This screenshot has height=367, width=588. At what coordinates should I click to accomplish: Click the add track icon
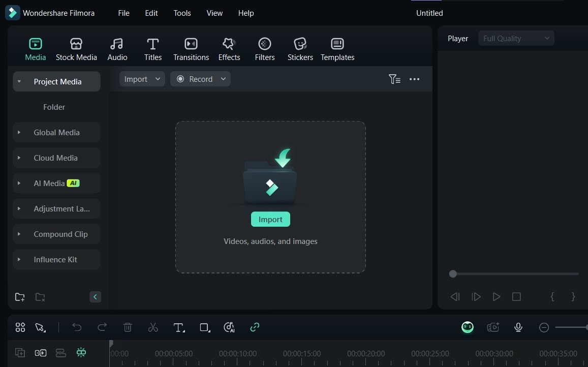[x=20, y=353]
